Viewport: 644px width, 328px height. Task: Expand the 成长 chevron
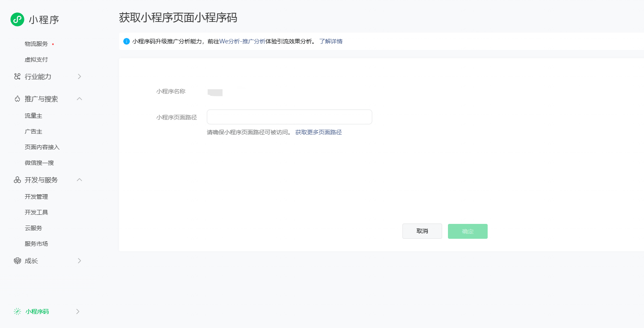click(79, 261)
